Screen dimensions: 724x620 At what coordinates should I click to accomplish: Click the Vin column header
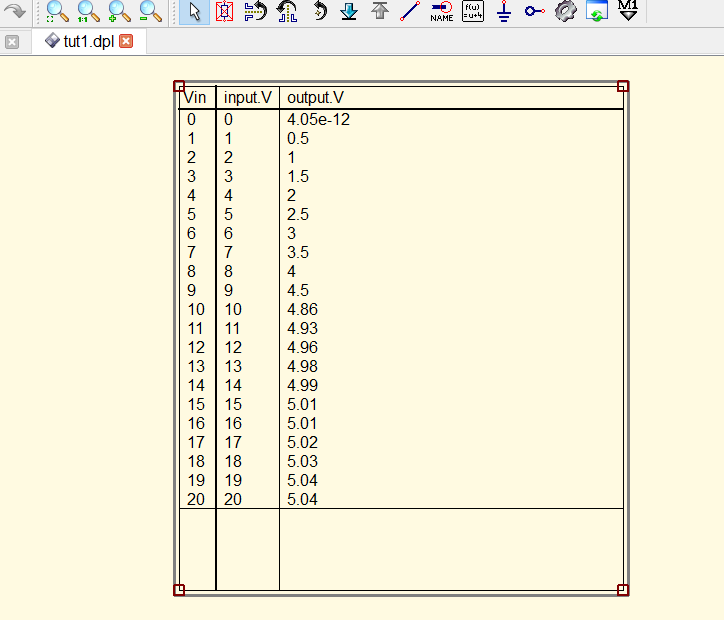click(195, 97)
